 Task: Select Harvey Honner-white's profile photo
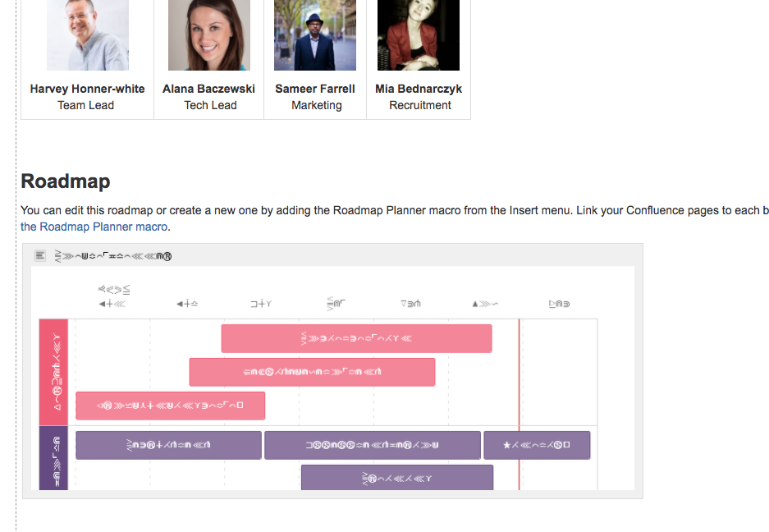[x=88, y=34]
